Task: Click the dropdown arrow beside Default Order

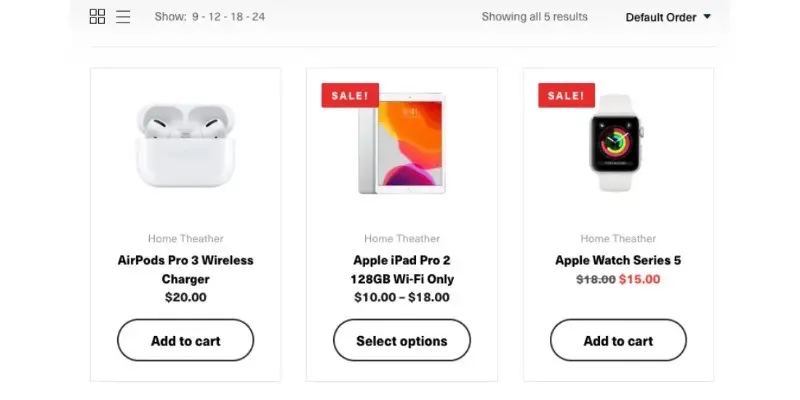Action: point(707,16)
